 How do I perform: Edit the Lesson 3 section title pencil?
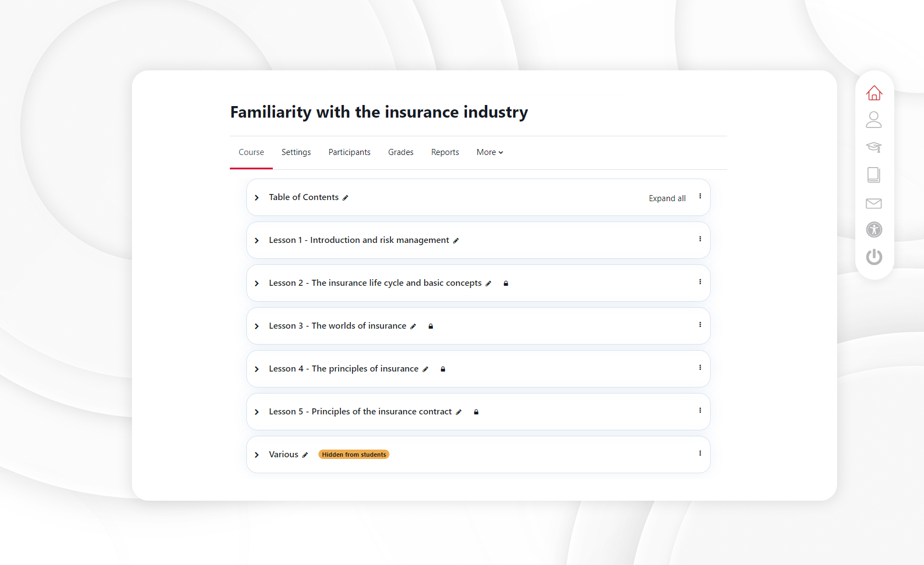(x=413, y=326)
